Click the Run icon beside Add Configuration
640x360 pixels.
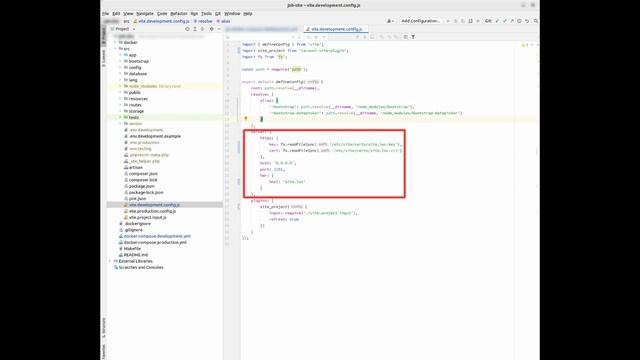448,21
